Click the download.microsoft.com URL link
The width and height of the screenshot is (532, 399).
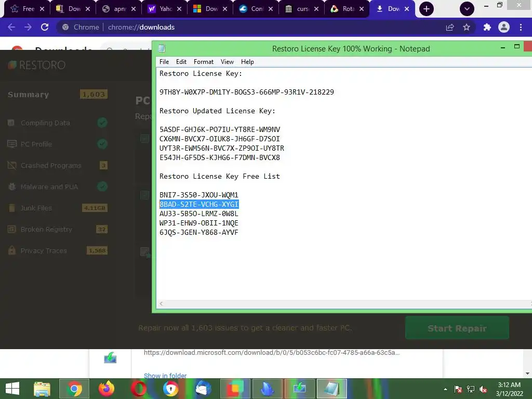point(272,353)
